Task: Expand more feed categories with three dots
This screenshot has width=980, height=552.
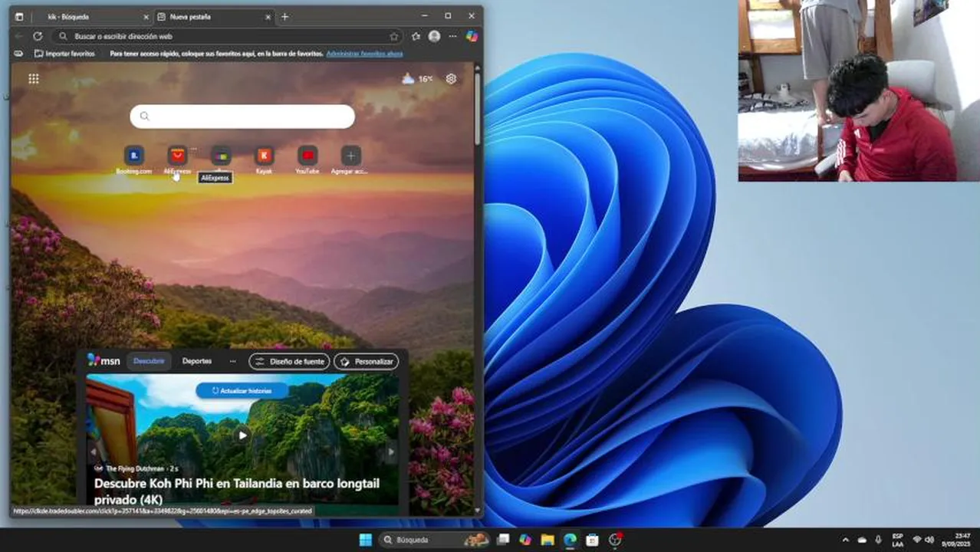Action: 233,361
